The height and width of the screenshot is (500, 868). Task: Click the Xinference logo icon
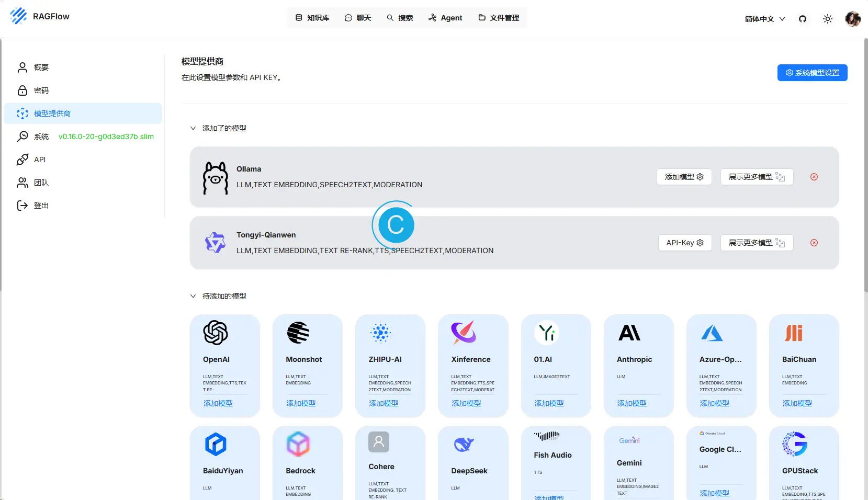coord(464,332)
